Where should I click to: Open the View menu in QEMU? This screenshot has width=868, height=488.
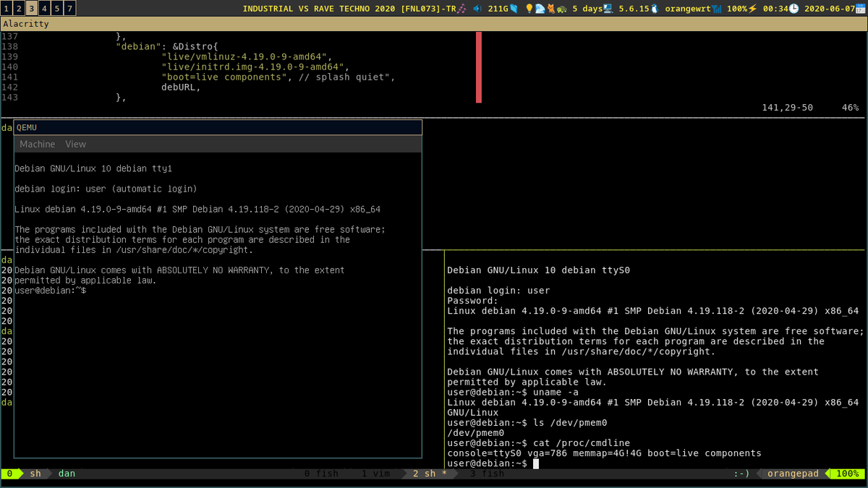click(x=75, y=144)
